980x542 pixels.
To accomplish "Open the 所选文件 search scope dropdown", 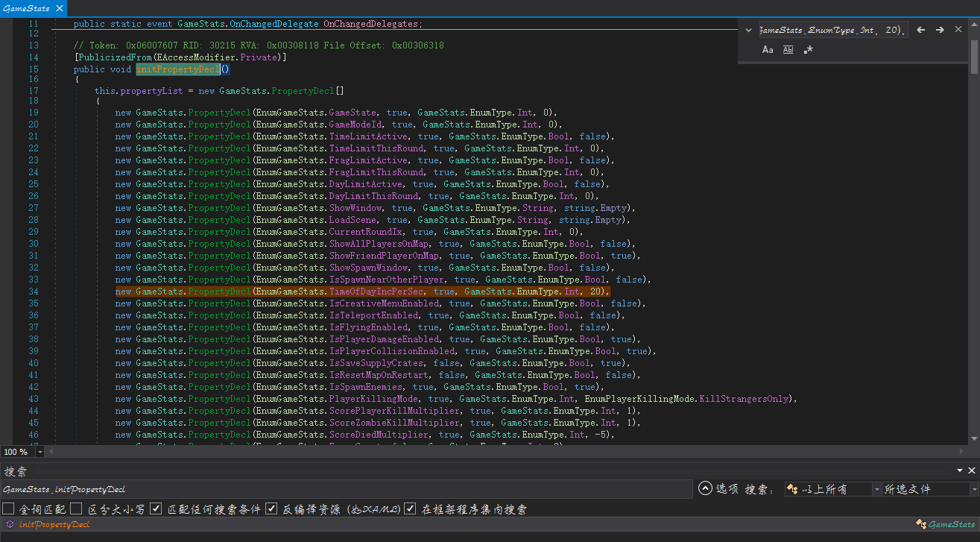I will pos(931,489).
